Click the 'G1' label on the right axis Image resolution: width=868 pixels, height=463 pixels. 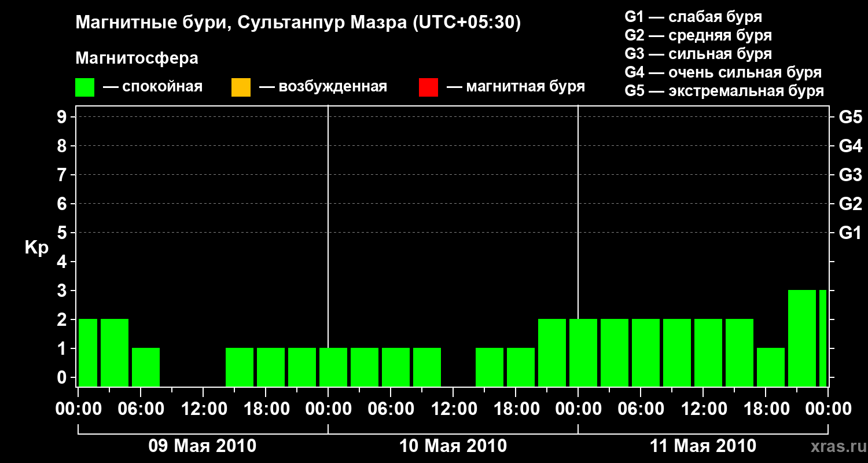pos(850,233)
